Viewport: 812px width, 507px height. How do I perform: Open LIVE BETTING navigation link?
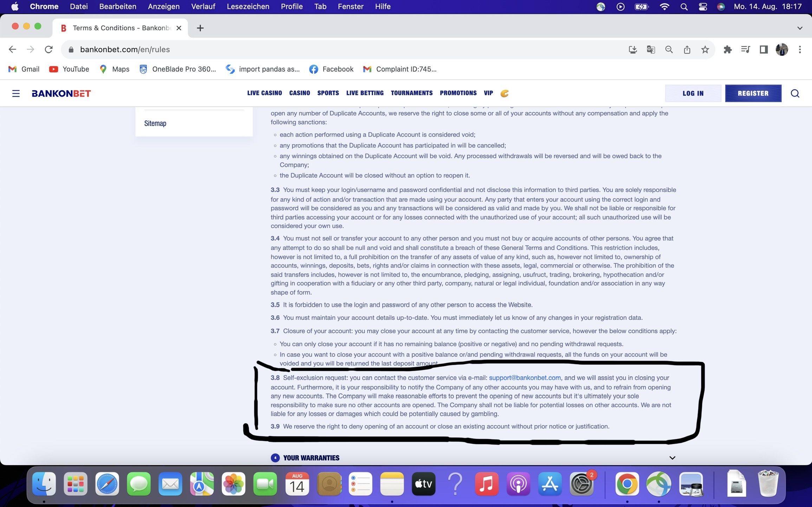(x=365, y=93)
